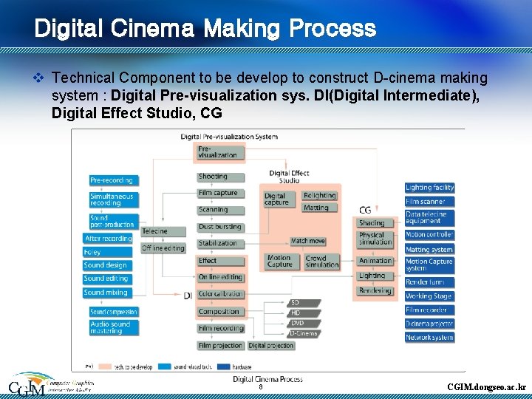
Task: Click the slide title 'Digital Cinema Making Process'
Action: click(x=205, y=28)
